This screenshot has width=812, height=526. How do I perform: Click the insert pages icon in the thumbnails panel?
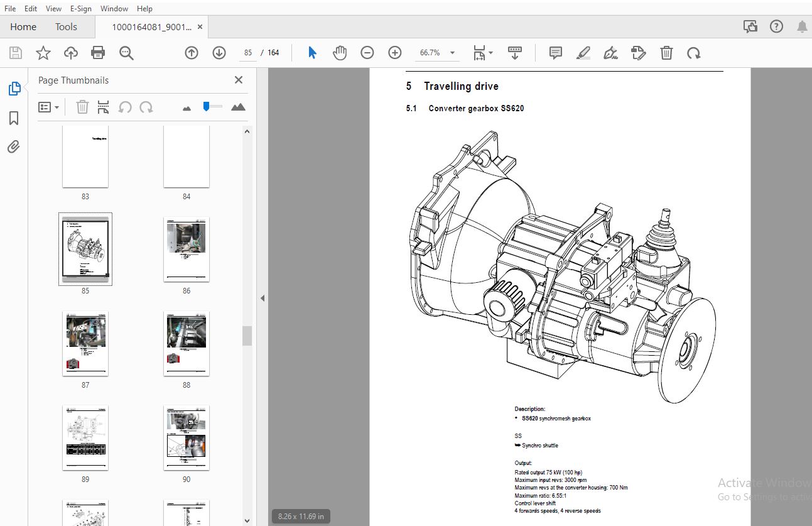pyautogui.click(x=104, y=107)
